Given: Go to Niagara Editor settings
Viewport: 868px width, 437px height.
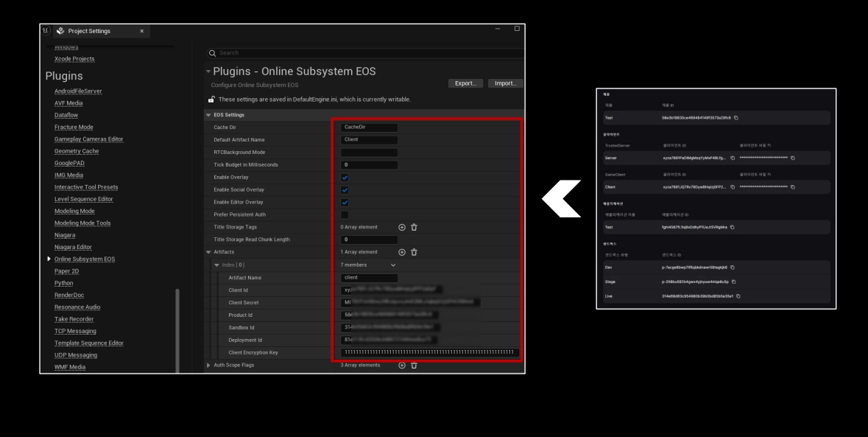Looking at the screenshot, I should 73,247.
